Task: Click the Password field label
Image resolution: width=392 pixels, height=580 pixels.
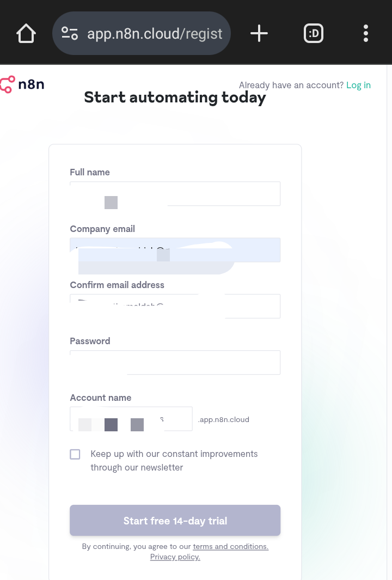Action: (90, 341)
